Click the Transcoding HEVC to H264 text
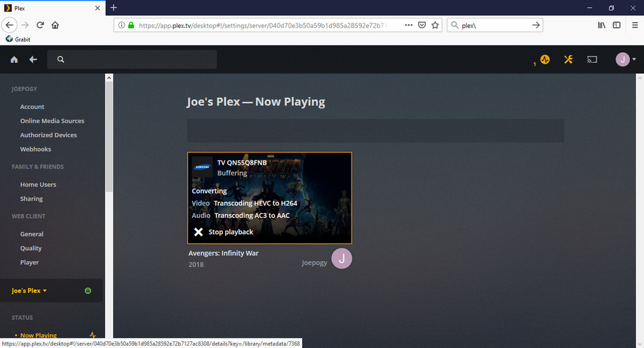 255,203
